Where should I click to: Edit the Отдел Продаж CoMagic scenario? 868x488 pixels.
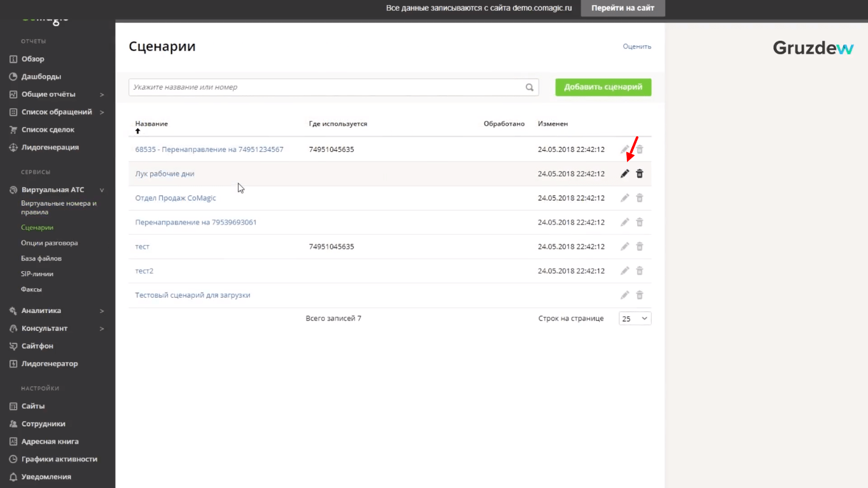click(624, 198)
